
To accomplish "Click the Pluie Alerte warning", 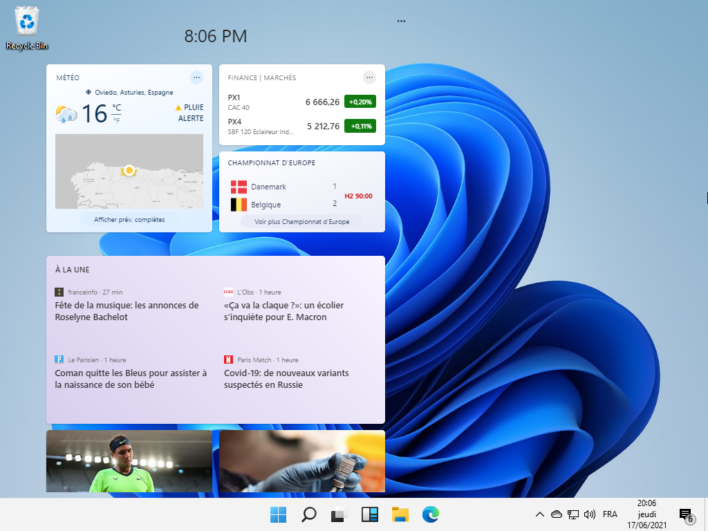I will tap(189, 112).
